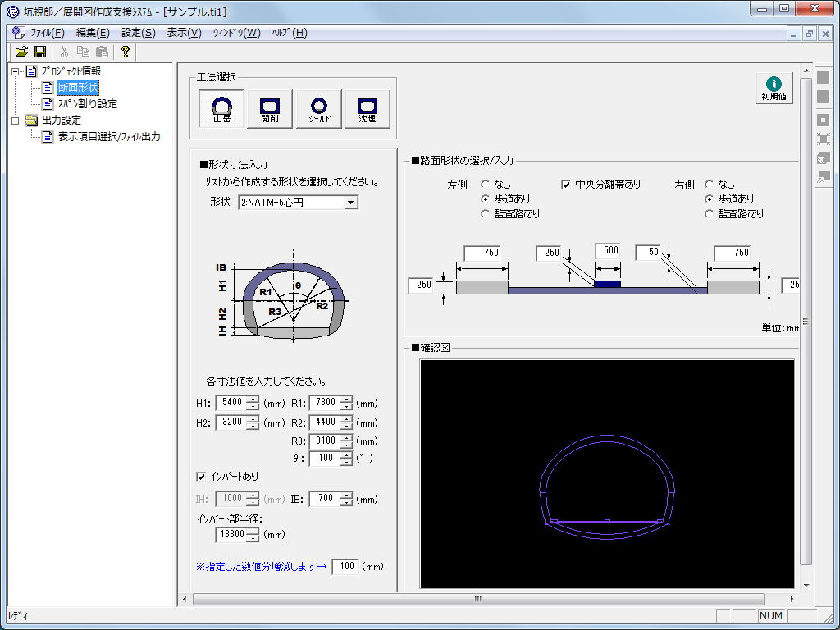This screenshot has width=840, height=630.
Task: Select left side 監査路あり radio button
Action: [486, 214]
